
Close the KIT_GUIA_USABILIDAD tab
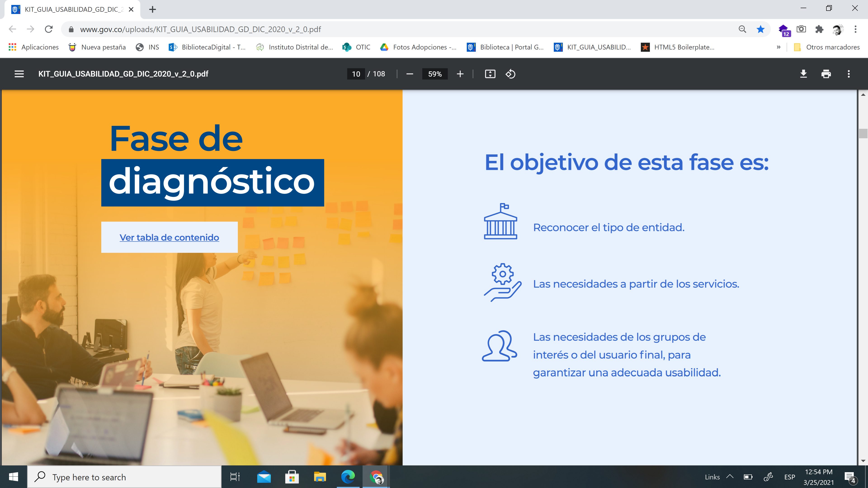click(x=131, y=9)
